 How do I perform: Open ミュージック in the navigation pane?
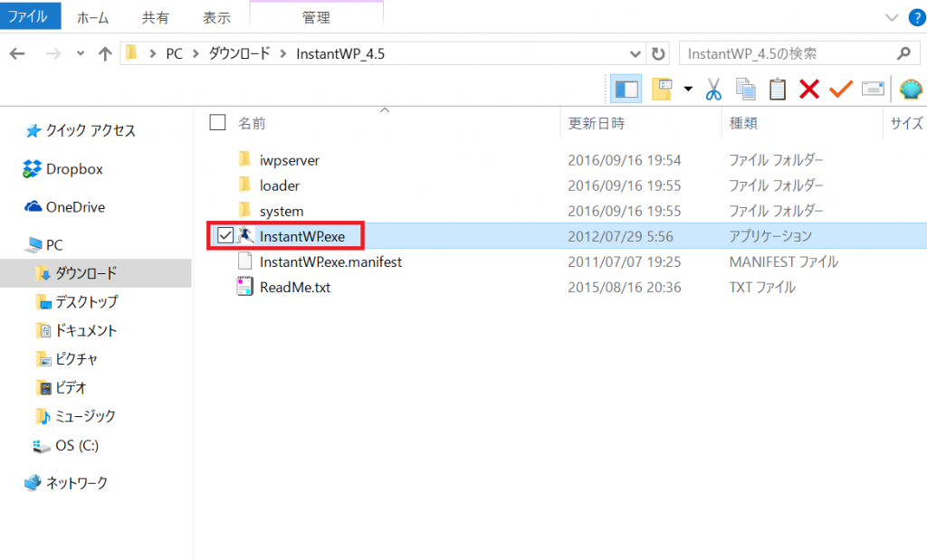tap(85, 416)
